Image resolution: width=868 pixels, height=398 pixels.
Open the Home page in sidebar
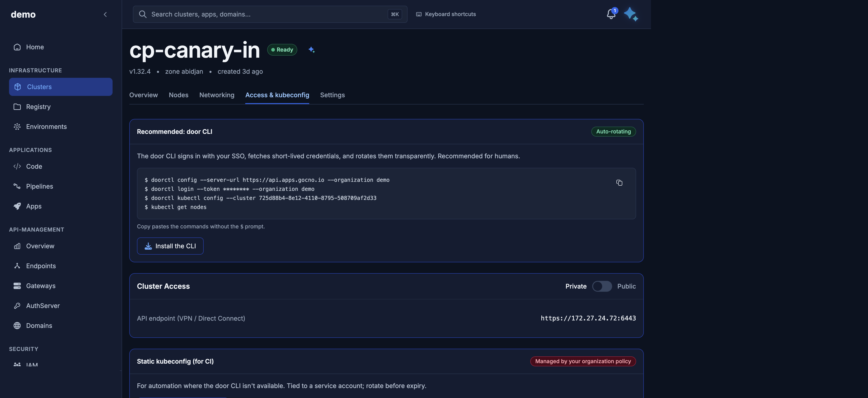[61, 47]
